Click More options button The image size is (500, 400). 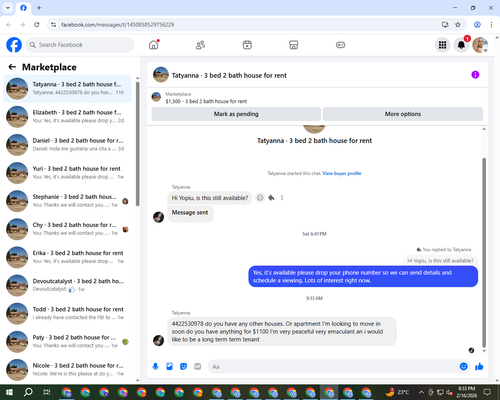click(403, 114)
